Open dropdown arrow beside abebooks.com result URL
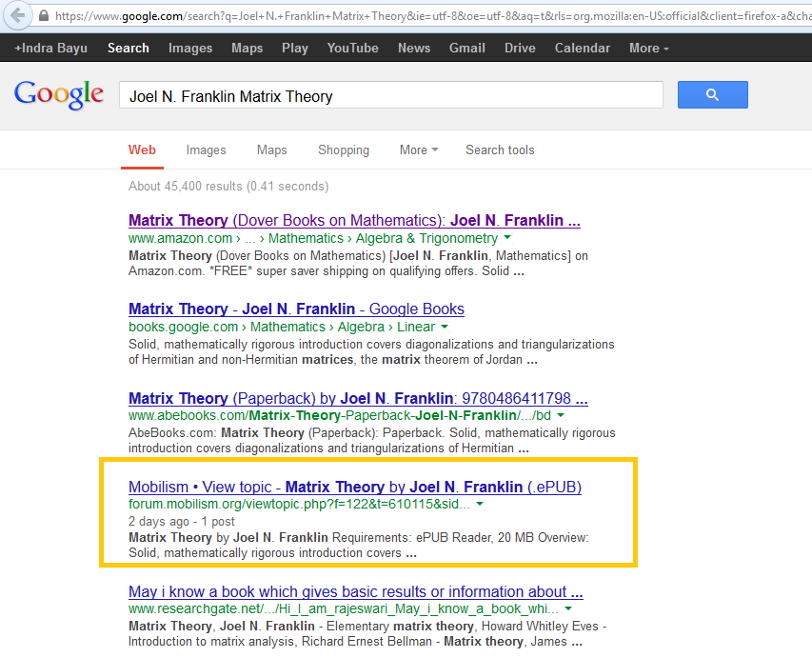Image resolution: width=812 pixels, height=658 pixels. click(561, 415)
